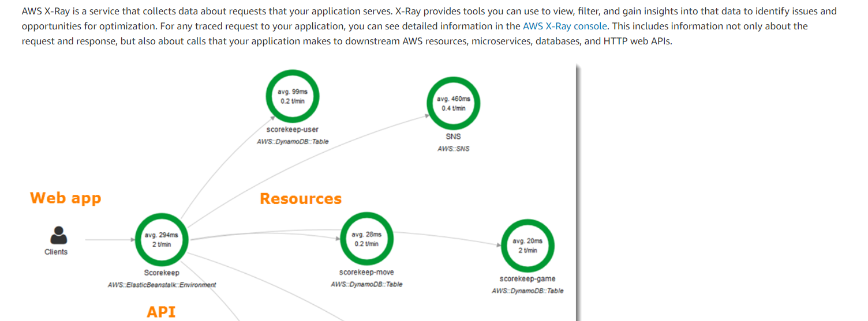Screen dimensions: 868x321
Task: Click the "AWS::SNS" type label
Action: (x=453, y=149)
